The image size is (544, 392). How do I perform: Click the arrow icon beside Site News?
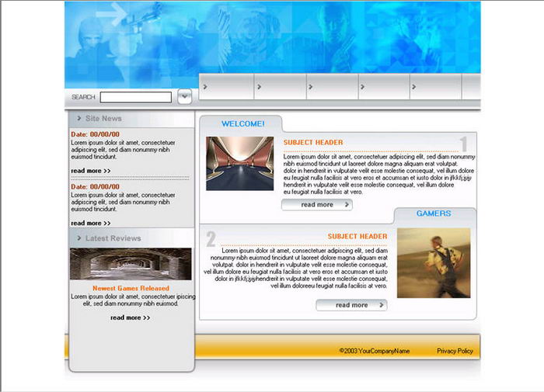(x=79, y=119)
